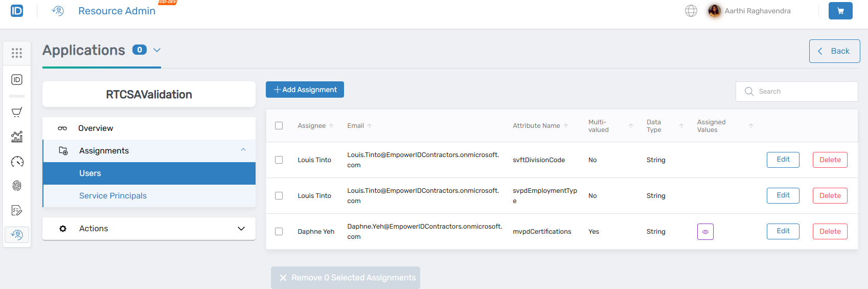The image size is (868, 289).
Task: Click the magnifier icon in search box
Action: point(749,92)
